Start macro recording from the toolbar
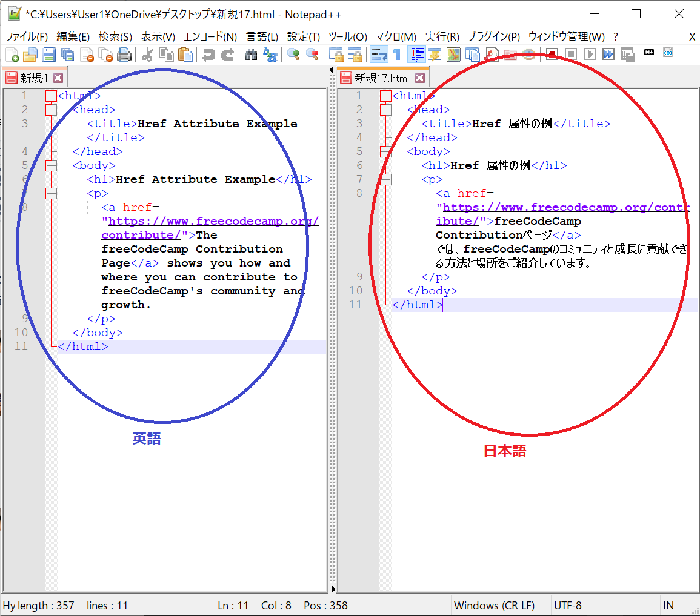 tap(552, 55)
